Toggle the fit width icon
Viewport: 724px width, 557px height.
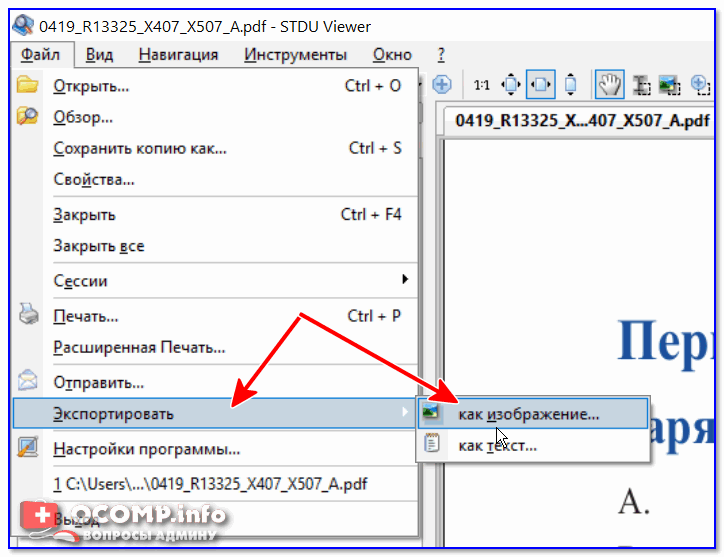point(540,86)
